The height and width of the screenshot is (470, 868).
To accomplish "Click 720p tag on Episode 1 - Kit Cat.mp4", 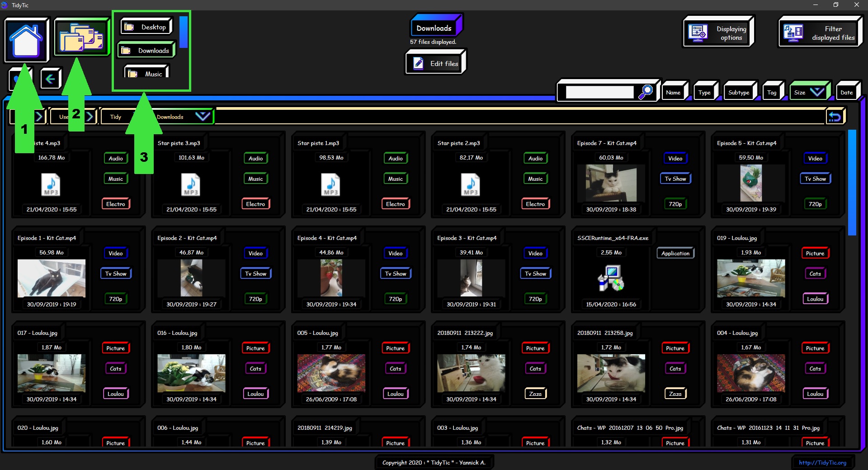I will point(115,299).
